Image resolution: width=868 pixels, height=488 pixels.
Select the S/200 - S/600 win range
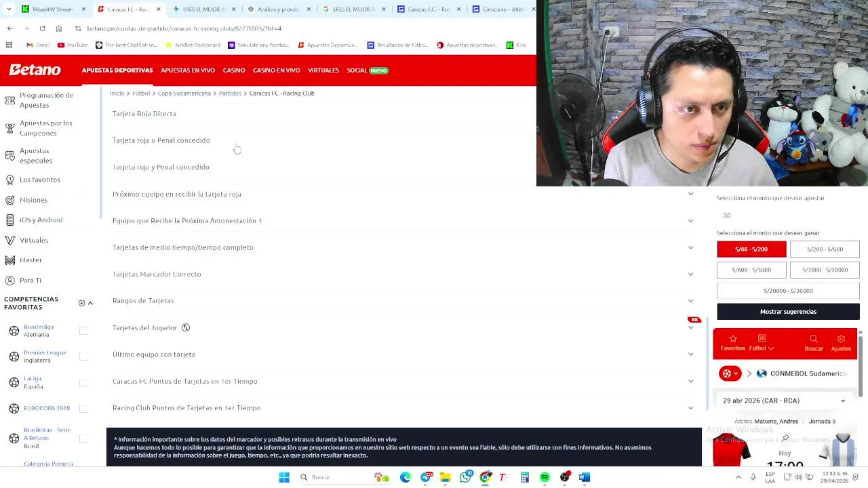point(825,249)
